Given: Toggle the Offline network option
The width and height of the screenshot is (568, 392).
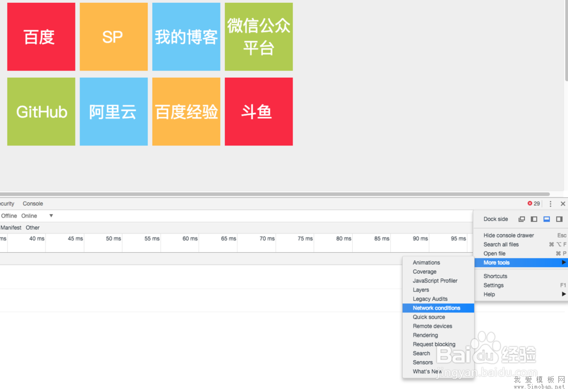Looking at the screenshot, I should pyautogui.click(x=9, y=216).
